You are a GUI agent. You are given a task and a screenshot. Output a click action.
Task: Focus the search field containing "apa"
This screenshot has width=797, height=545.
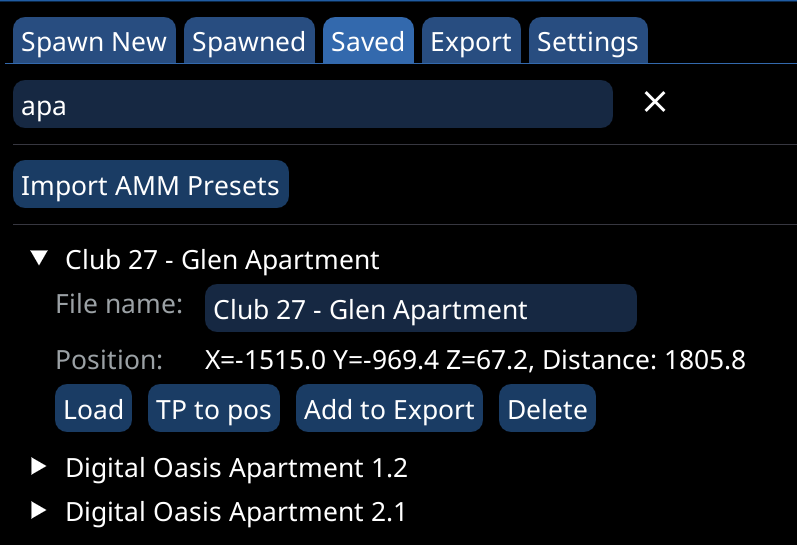pos(312,105)
